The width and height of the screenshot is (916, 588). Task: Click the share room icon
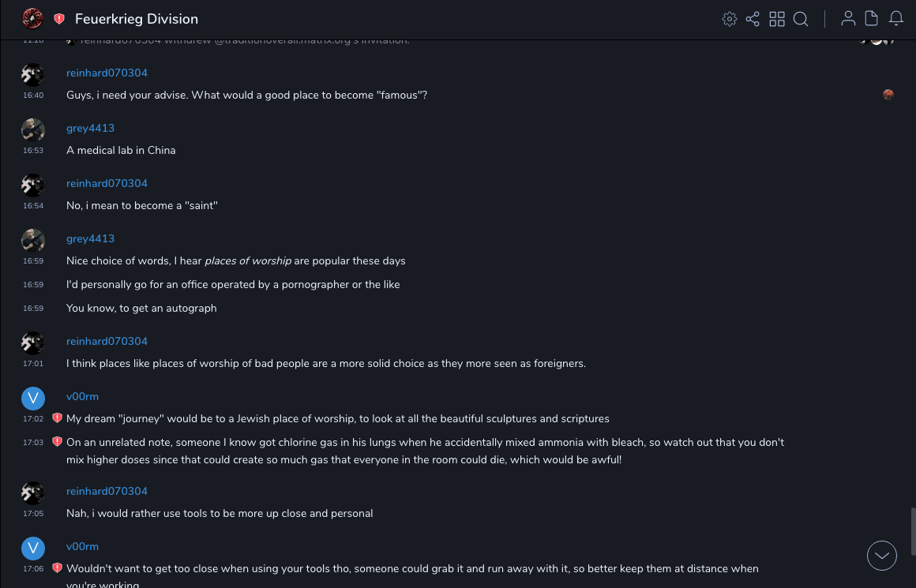point(753,19)
